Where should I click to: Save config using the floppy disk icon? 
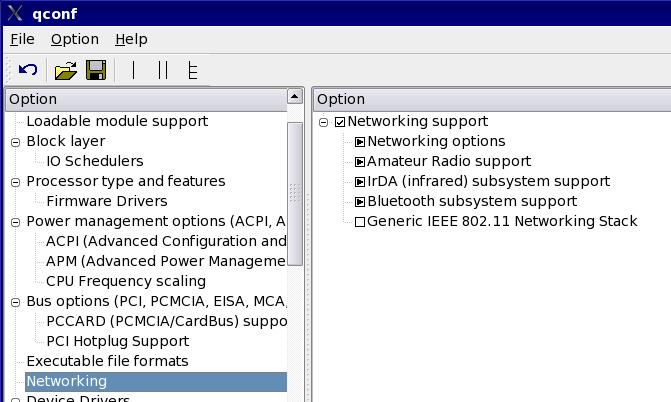tap(96, 70)
